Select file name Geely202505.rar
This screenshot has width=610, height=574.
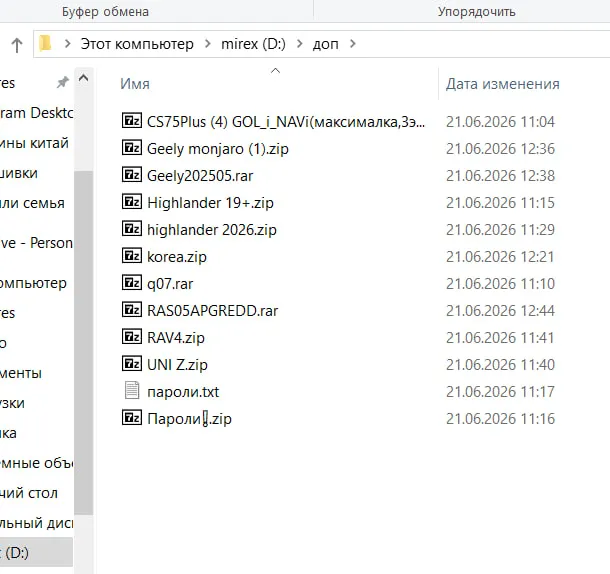pos(200,176)
